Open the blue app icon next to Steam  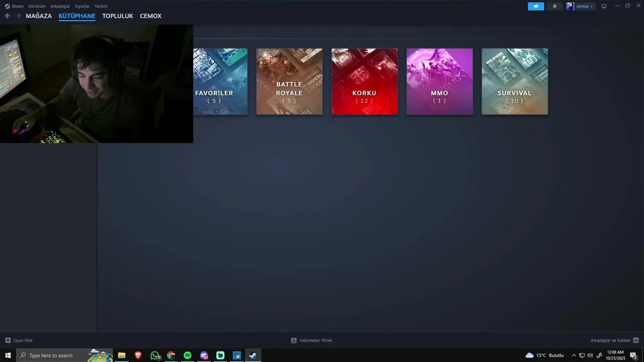(237, 355)
